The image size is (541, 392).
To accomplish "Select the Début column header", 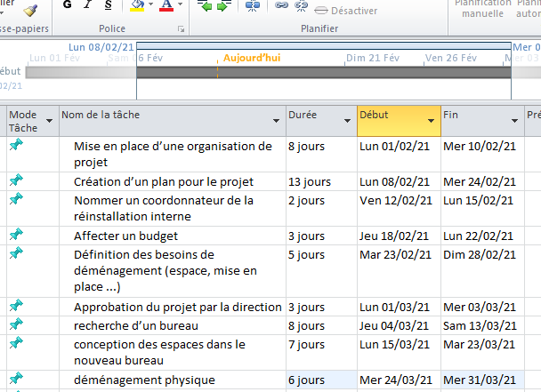I will coord(390,116).
